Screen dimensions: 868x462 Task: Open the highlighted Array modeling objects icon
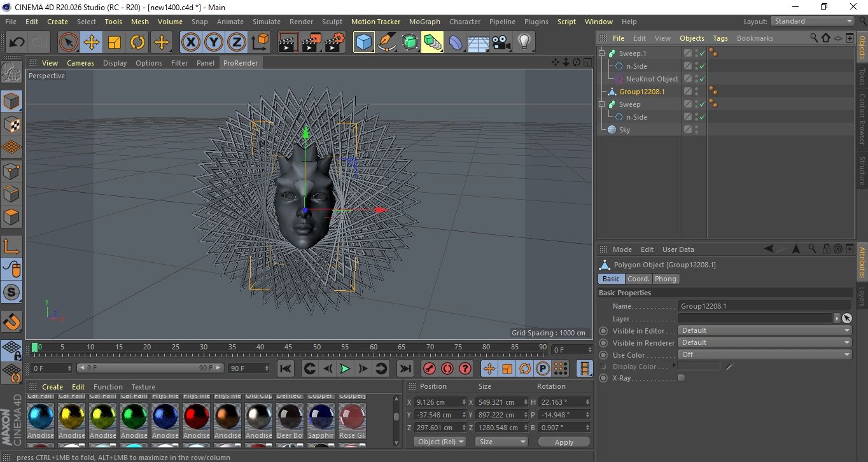pyautogui.click(x=432, y=43)
